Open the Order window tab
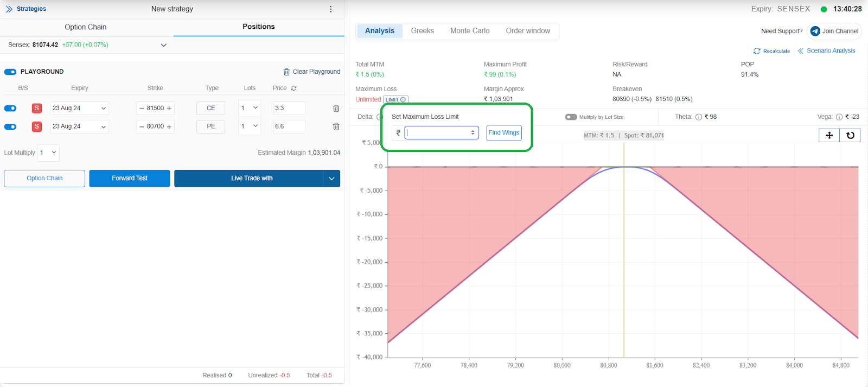This screenshot has height=387, width=868. pos(528,31)
